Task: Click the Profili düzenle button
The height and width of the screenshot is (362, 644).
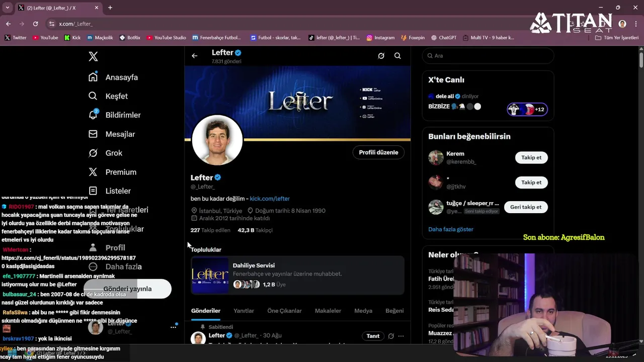Action: pos(378,152)
